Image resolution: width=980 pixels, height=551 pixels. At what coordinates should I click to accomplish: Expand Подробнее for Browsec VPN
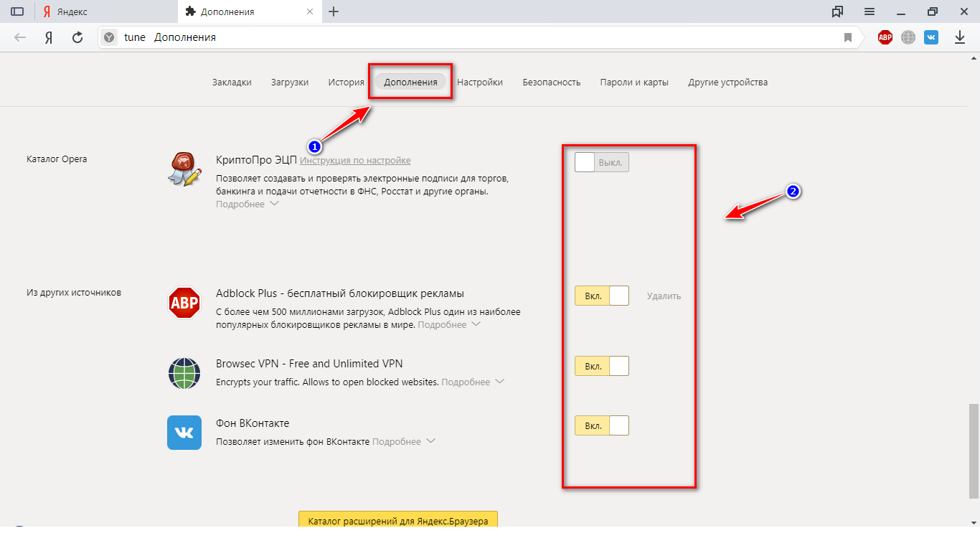tap(473, 382)
